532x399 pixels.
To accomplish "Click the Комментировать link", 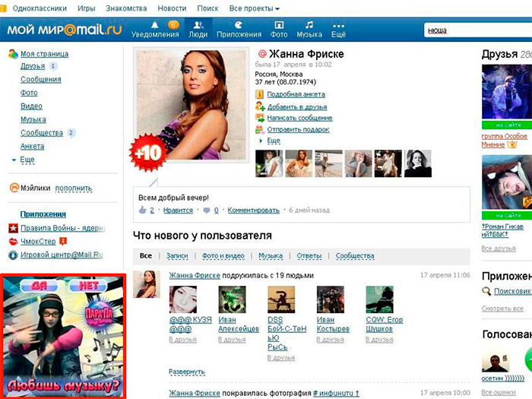I will [253, 211].
